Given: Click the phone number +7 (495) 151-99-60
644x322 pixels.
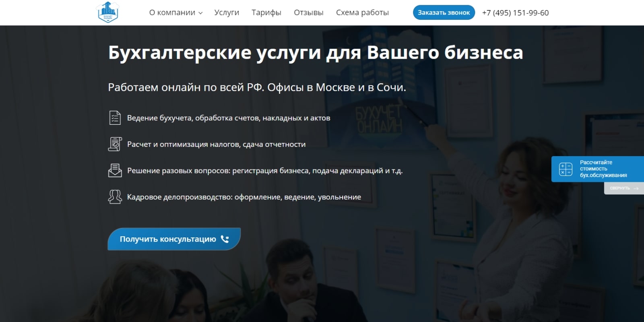Looking at the screenshot, I should coord(515,12).
